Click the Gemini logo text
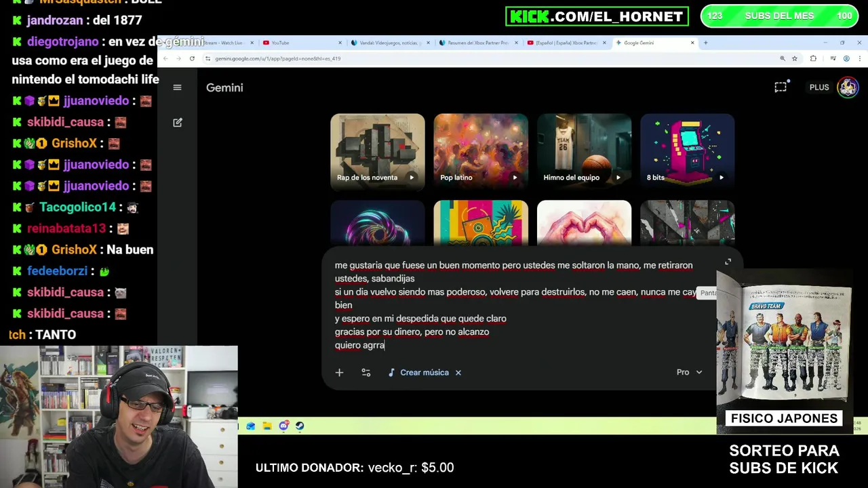Screen dimensions: 868x488 pos(224,87)
